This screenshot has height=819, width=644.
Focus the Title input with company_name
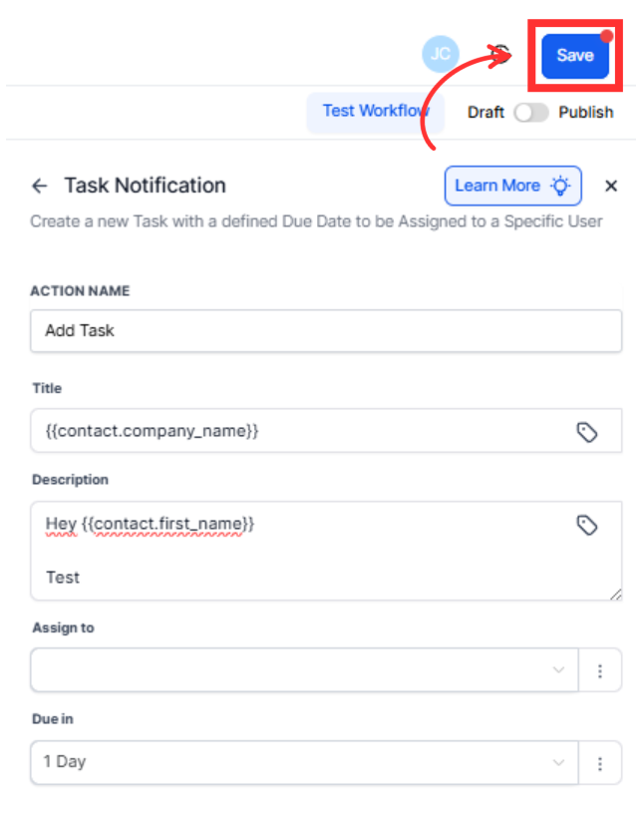click(x=299, y=432)
